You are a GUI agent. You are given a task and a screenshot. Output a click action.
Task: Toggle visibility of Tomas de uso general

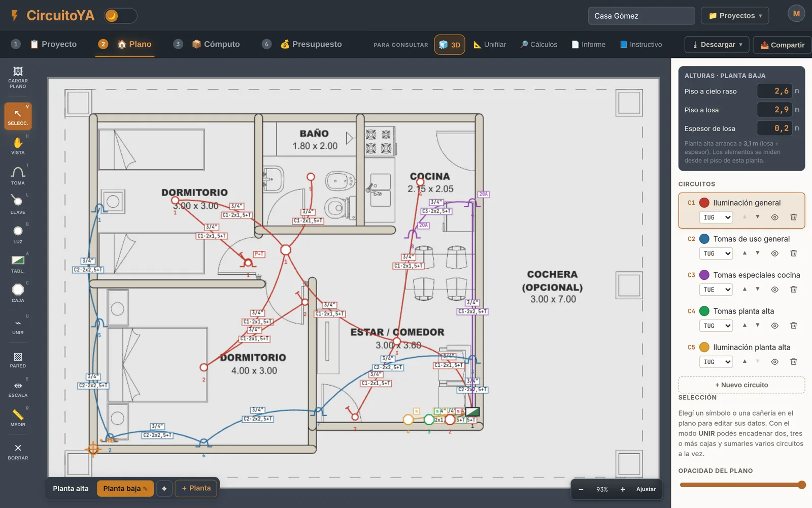[774, 253]
